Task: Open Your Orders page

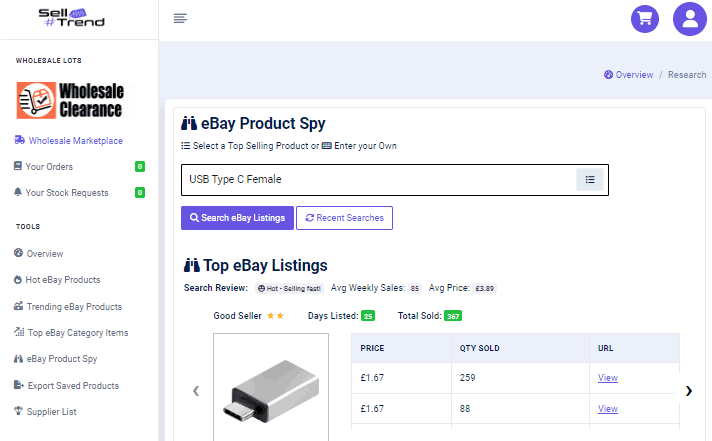Action: pos(49,167)
